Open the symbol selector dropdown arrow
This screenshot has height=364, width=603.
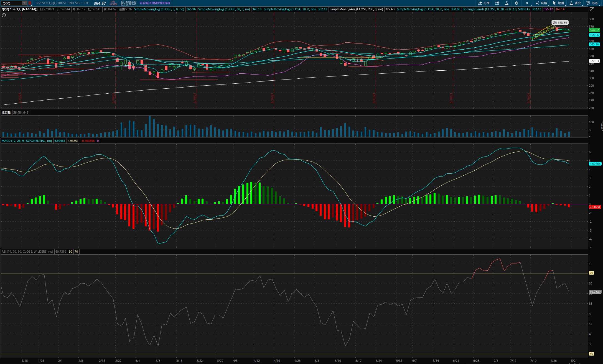[24, 3]
